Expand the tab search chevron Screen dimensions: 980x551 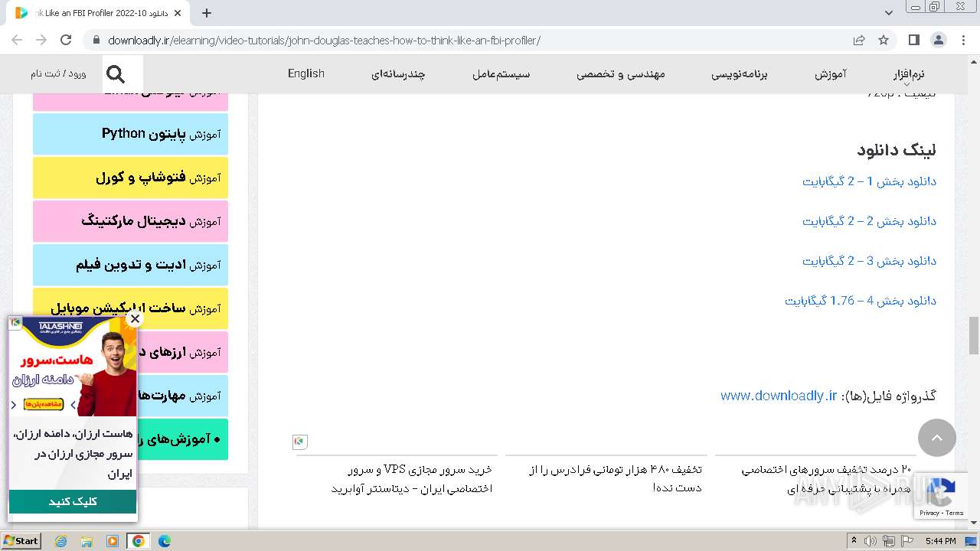(x=888, y=13)
